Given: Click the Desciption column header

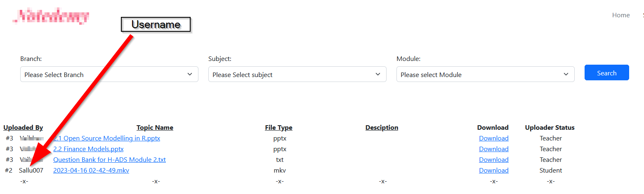Looking at the screenshot, I should tap(382, 128).
